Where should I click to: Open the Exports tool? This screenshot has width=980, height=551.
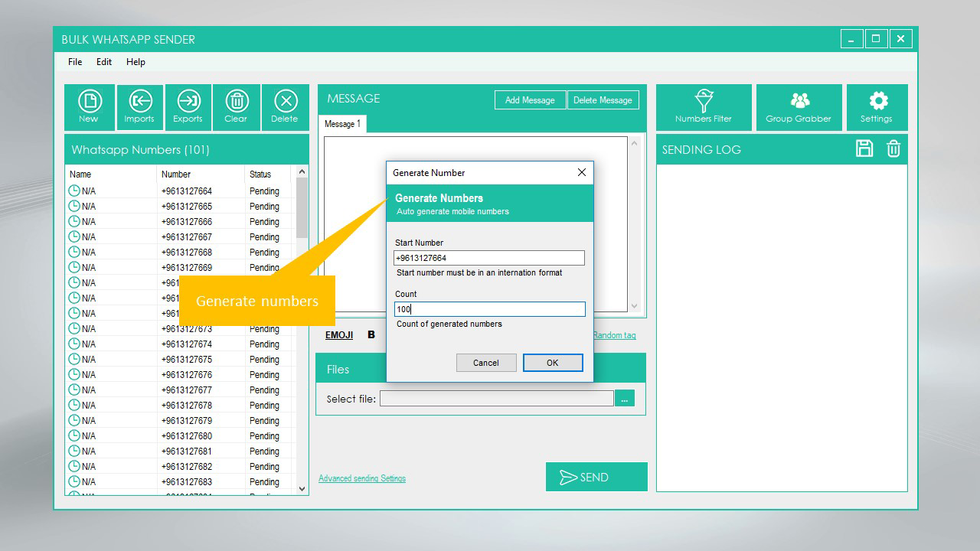coord(188,107)
